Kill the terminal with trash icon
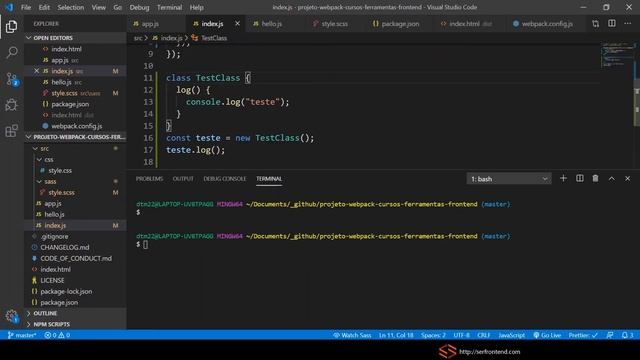This screenshot has width=640, height=360. point(596,178)
